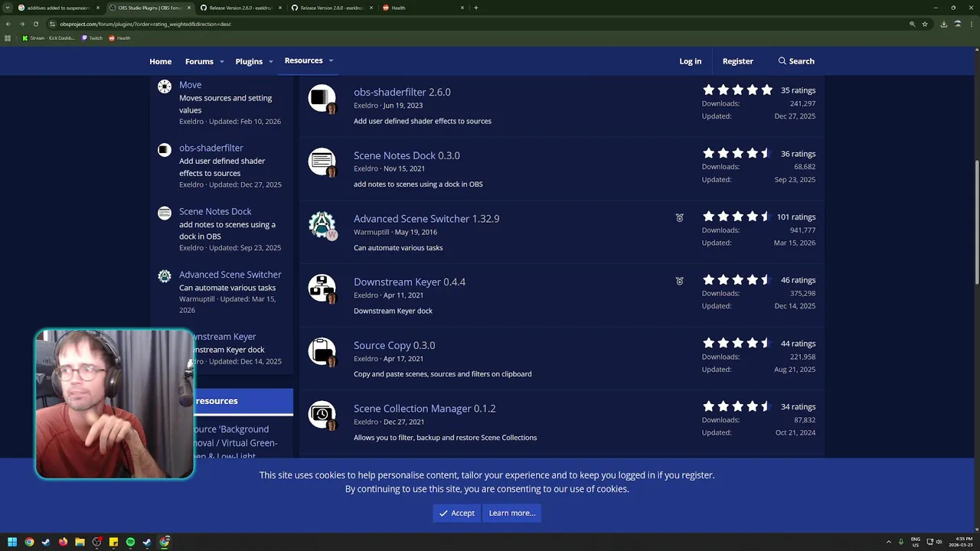Open the site Search
Viewport: 980px width, 551px height.
pos(796,61)
